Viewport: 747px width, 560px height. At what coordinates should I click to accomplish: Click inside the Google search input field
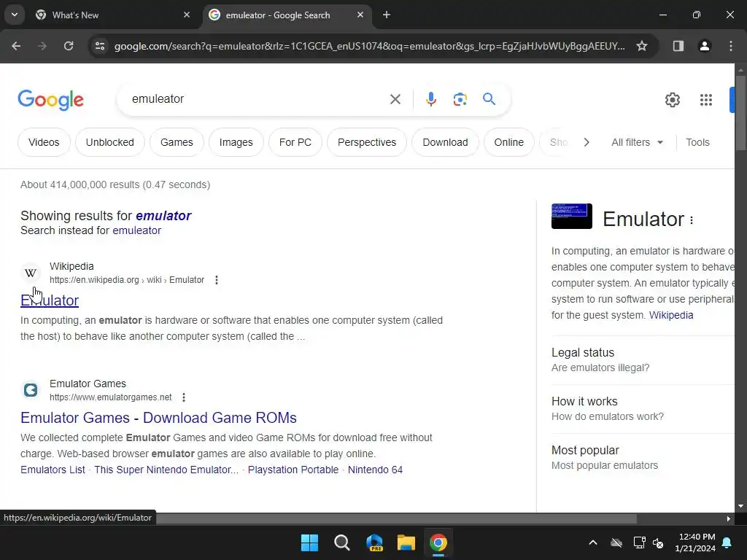click(x=258, y=99)
